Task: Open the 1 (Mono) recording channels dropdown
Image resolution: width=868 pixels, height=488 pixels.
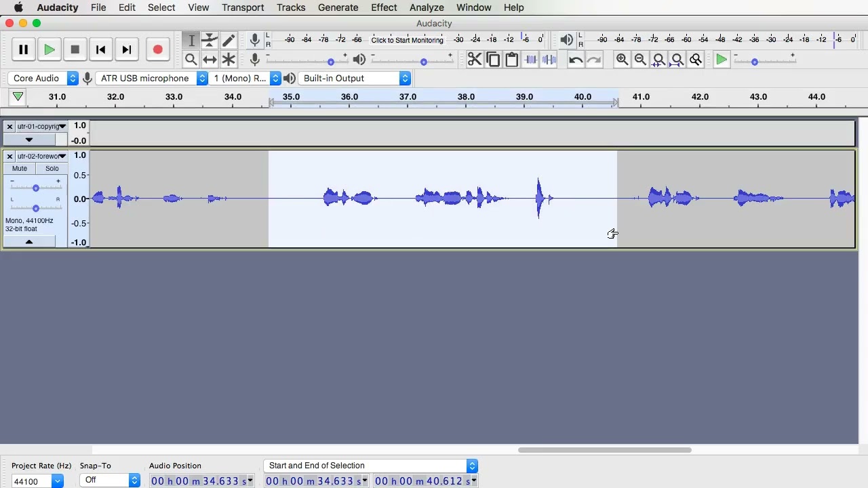Action: 245,78
